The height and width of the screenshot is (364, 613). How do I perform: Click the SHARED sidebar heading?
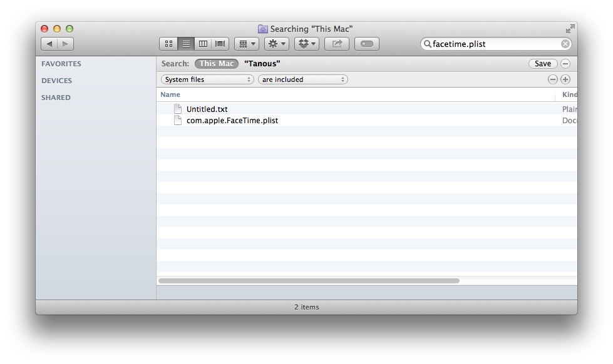click(x=56, y=98)
